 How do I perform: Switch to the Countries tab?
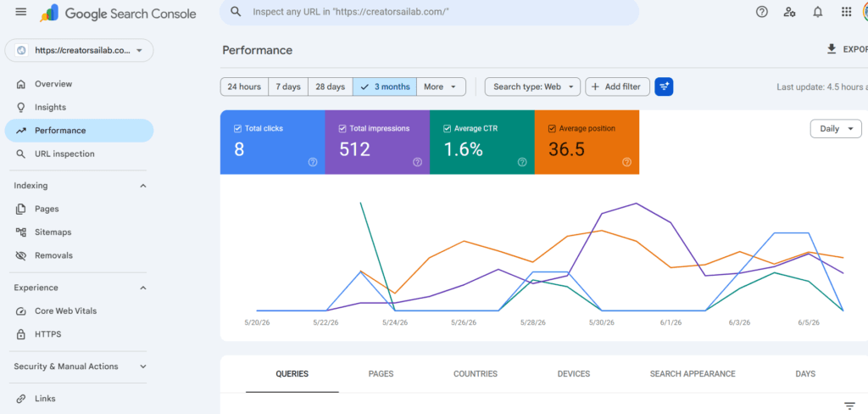pos(476,374)
